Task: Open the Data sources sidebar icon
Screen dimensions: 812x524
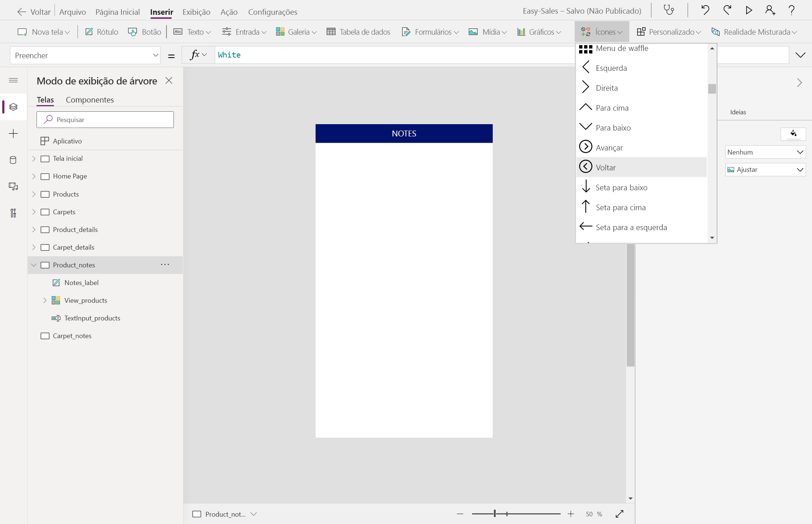Action: pyautogui.click(x=13, y=160)
